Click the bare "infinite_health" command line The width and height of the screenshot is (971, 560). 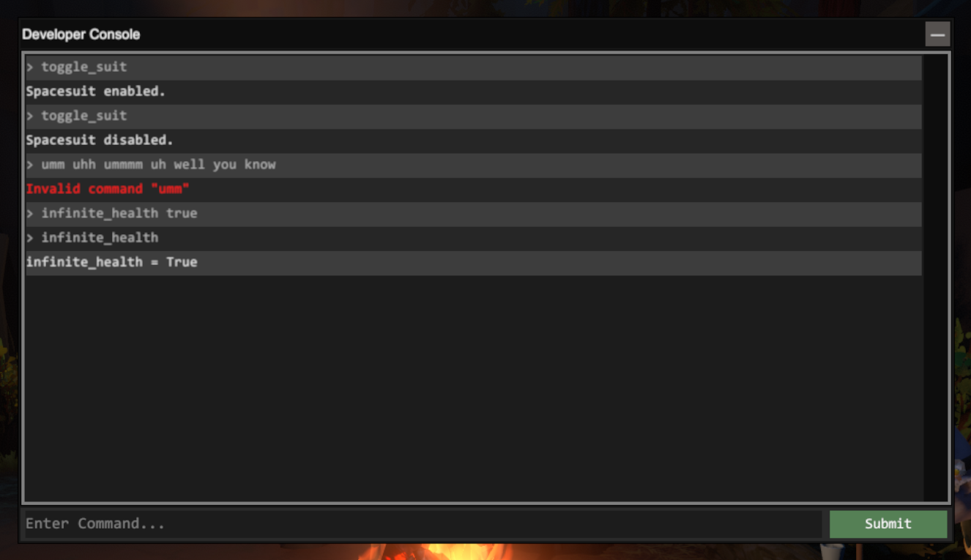(x=473, y=238)
